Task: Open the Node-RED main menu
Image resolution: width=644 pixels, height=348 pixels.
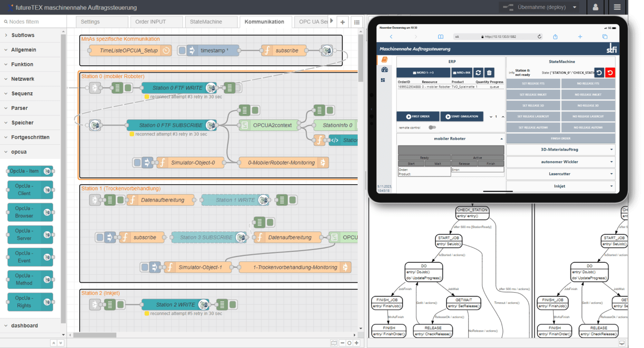Action: tap(617, 7)
